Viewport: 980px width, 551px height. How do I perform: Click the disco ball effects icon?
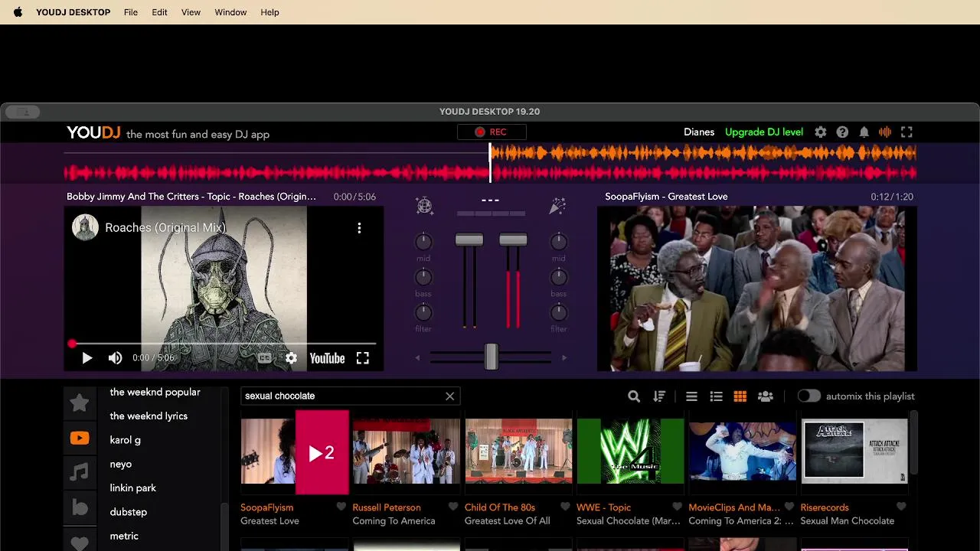click(x=424, y=205)
